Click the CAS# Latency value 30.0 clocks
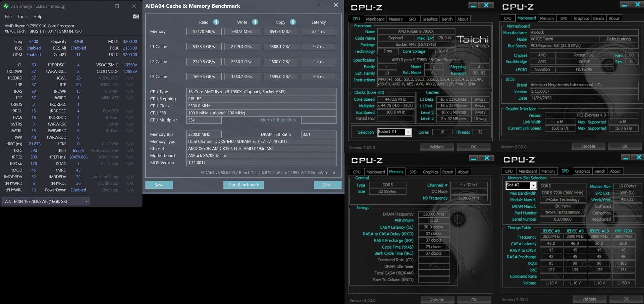 tap(434, 227)
